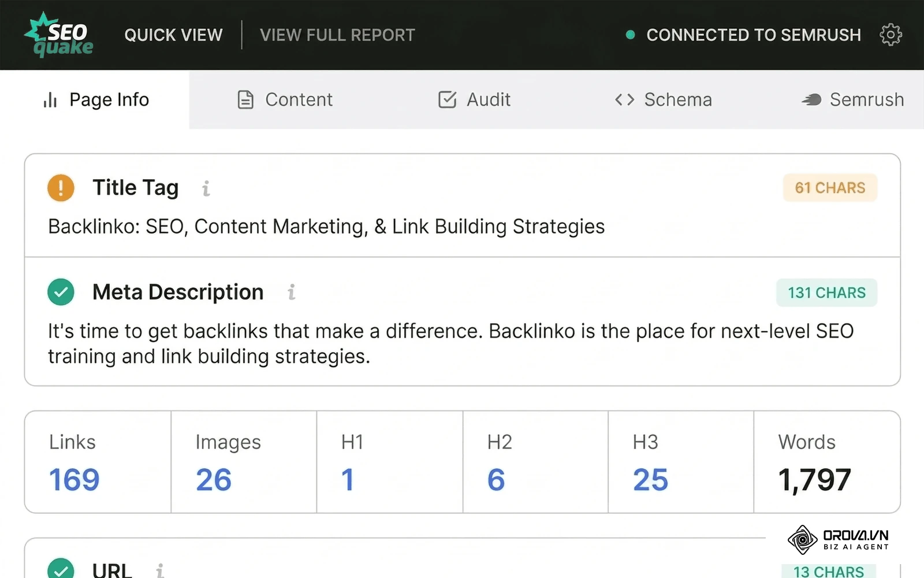Switch to the Schema tab
924x578 pixels.
663,99
